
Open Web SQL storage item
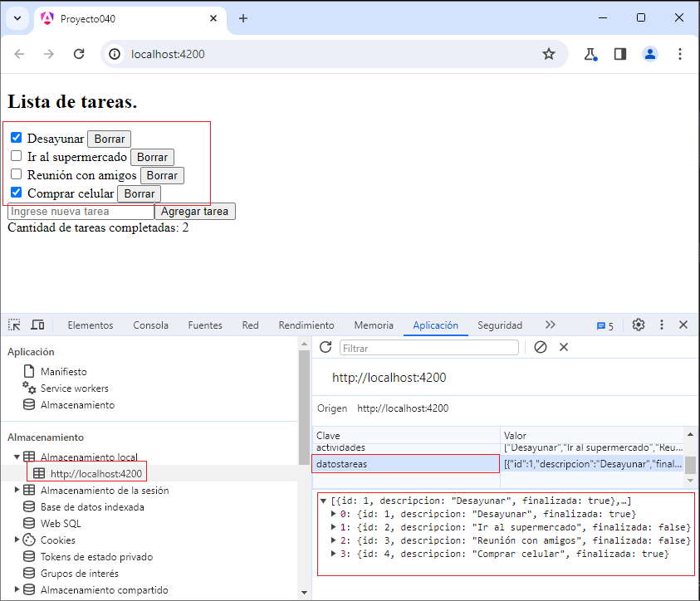point(61,523)
